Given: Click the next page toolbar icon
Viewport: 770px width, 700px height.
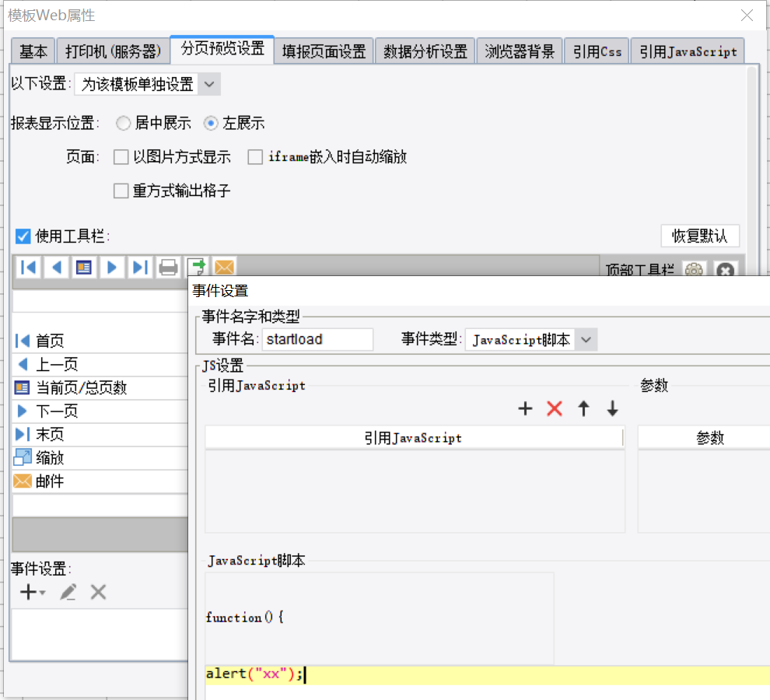Looking at the screenshot, I should [112, 268].
